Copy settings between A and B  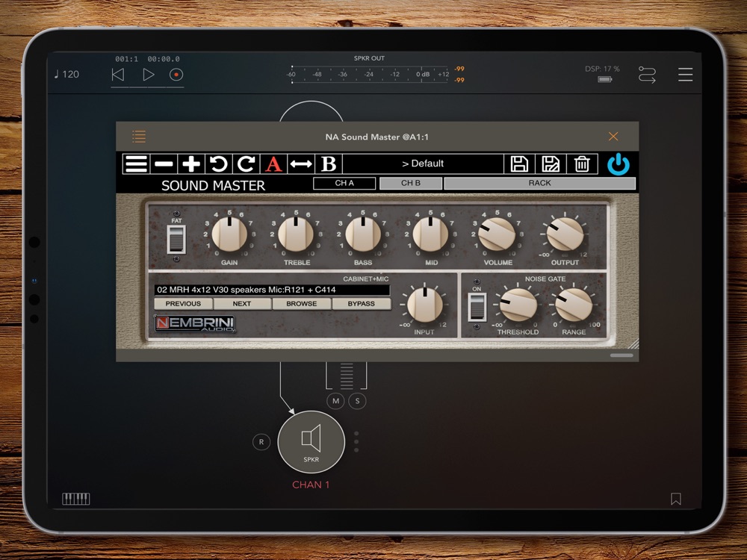(301, 164)
